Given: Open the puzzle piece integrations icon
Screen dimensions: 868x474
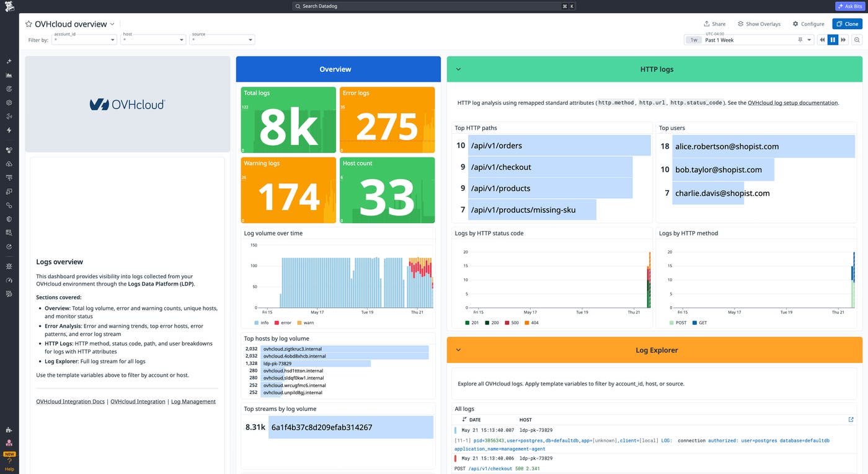Looking at the screenshot, I should point(9,430).
